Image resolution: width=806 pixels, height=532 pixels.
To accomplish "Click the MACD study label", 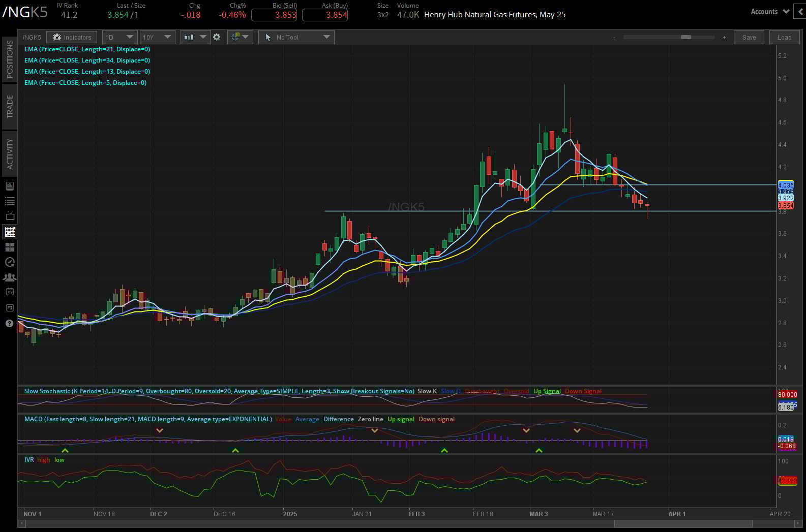I will pyautogui.click(x=148, y=419).
